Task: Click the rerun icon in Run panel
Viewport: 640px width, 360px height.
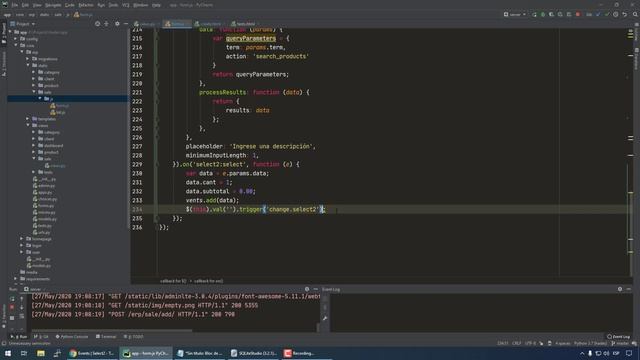Action: [12, 298]
